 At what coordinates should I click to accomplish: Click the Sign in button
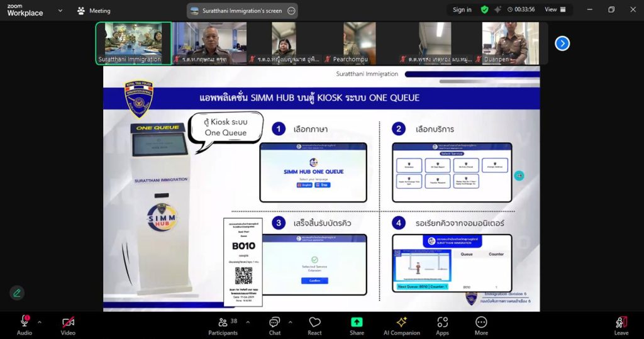click(462, 9)
